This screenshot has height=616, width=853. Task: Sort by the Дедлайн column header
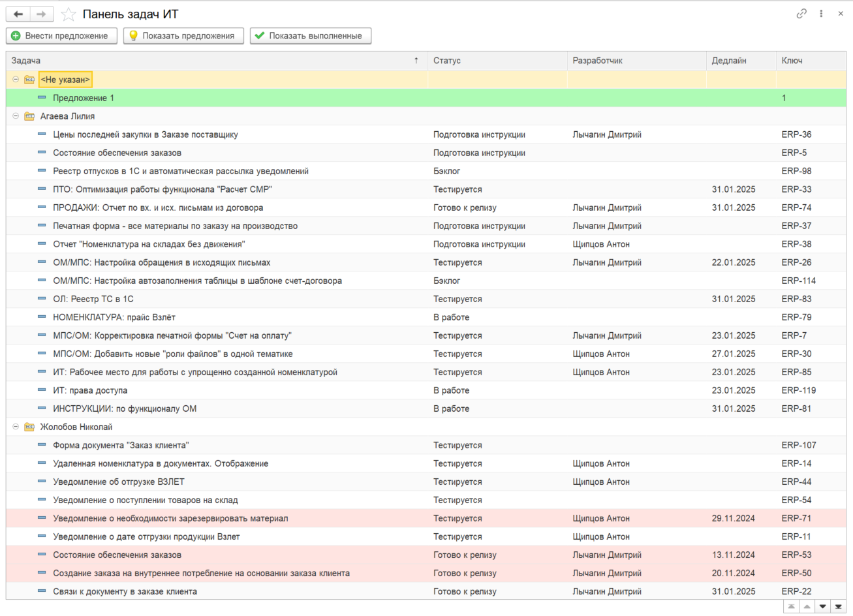741,61
